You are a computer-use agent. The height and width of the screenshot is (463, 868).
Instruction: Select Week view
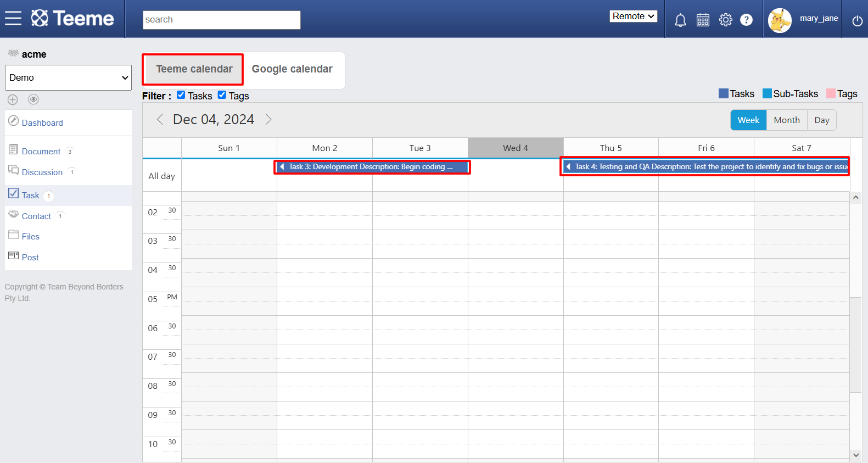(748, 120)
